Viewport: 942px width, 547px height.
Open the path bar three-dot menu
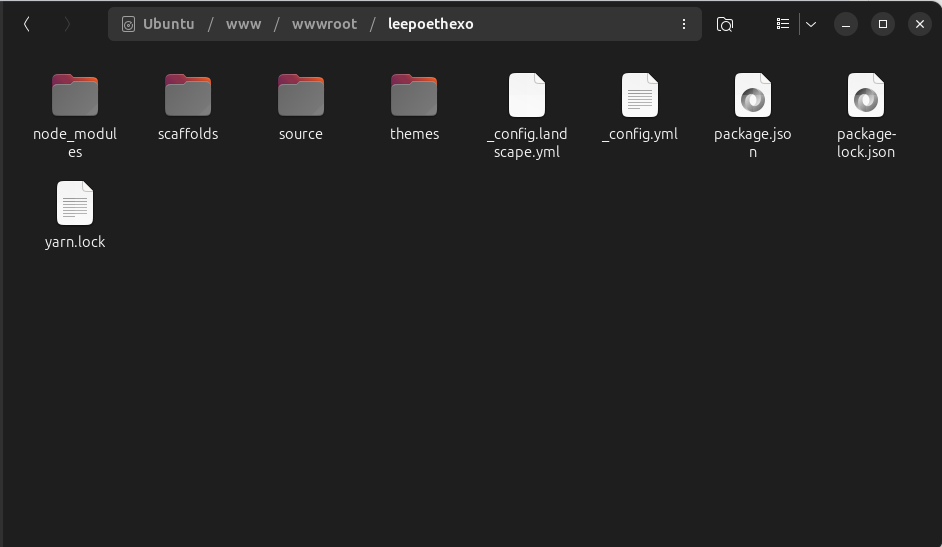(684, 24)
